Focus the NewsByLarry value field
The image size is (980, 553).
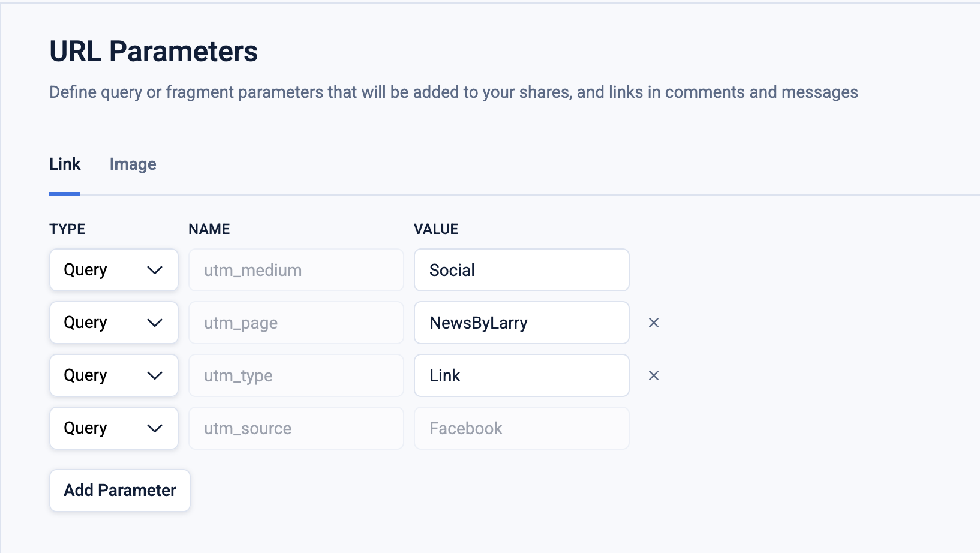pyautogui.click(x=521, y=323)
